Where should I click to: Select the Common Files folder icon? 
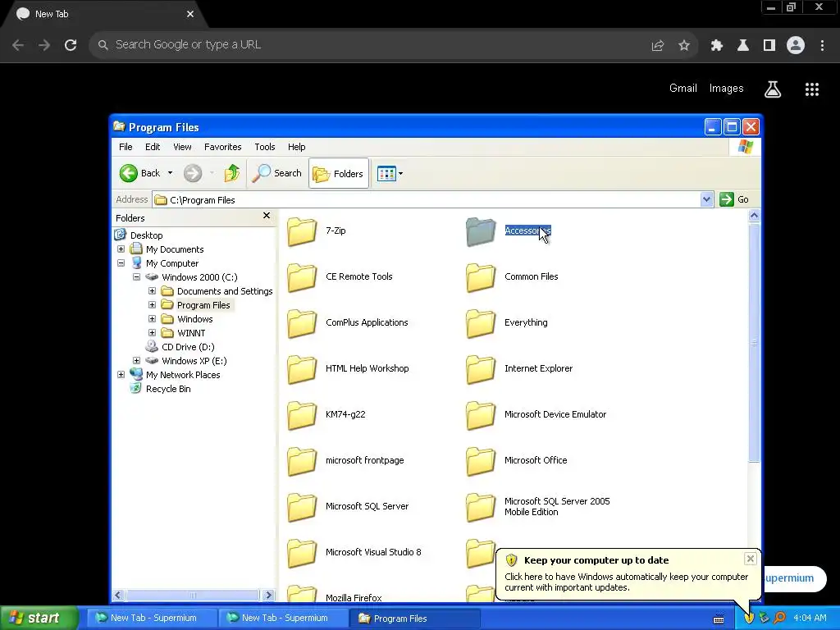[481, 277]
